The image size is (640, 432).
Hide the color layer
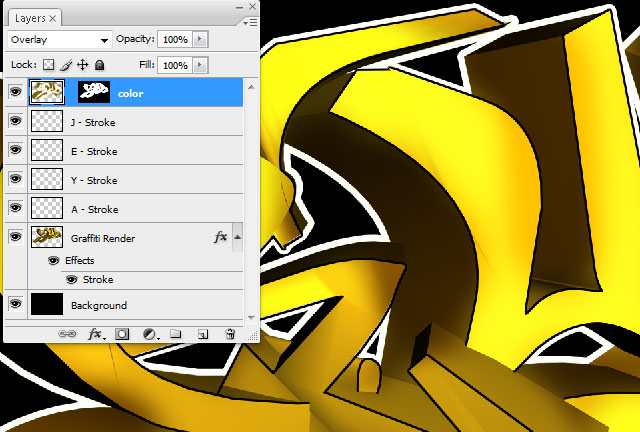(16, 91)
